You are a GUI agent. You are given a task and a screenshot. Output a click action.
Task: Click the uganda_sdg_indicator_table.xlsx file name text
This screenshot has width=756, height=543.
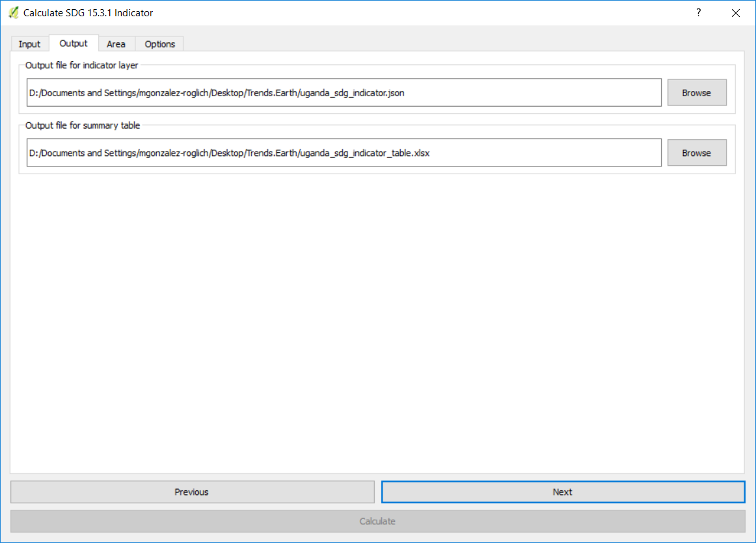(364, 153)
